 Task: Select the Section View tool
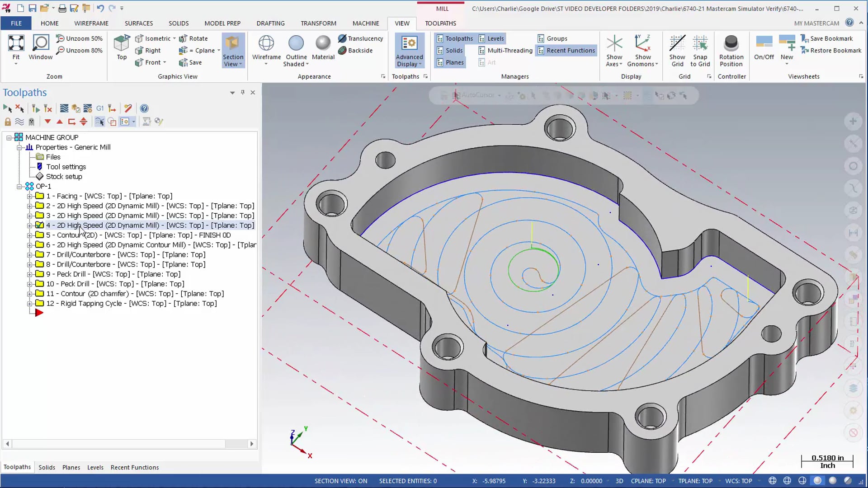pos(232,51)
